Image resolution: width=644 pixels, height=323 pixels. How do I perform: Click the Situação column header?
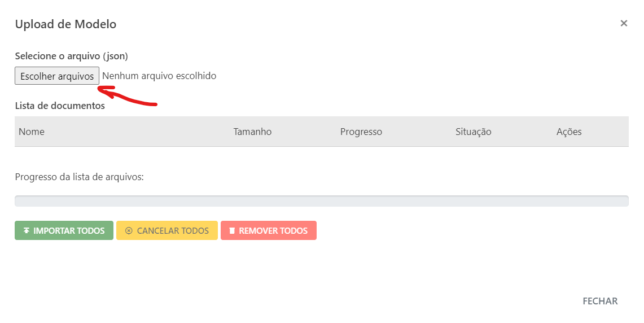click(473, 132)
